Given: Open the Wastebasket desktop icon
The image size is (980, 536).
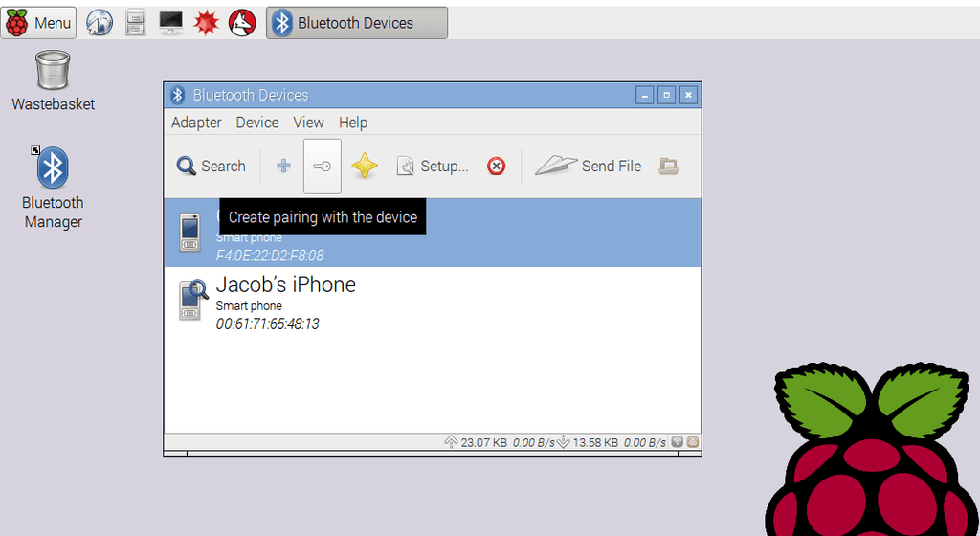Looking at the screenshot, I should pyautogui.click(x=54, y=81).
